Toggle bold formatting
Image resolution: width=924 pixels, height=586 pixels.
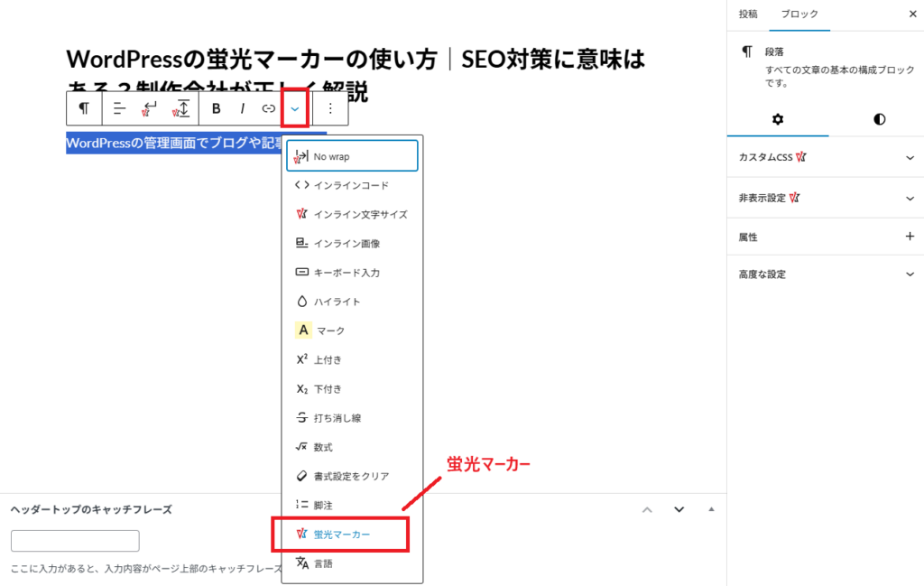(216, 108)
